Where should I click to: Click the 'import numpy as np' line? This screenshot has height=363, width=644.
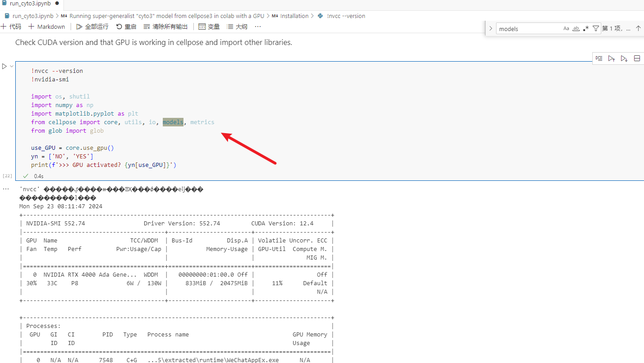pyautogui.click(x=62, y=105)
